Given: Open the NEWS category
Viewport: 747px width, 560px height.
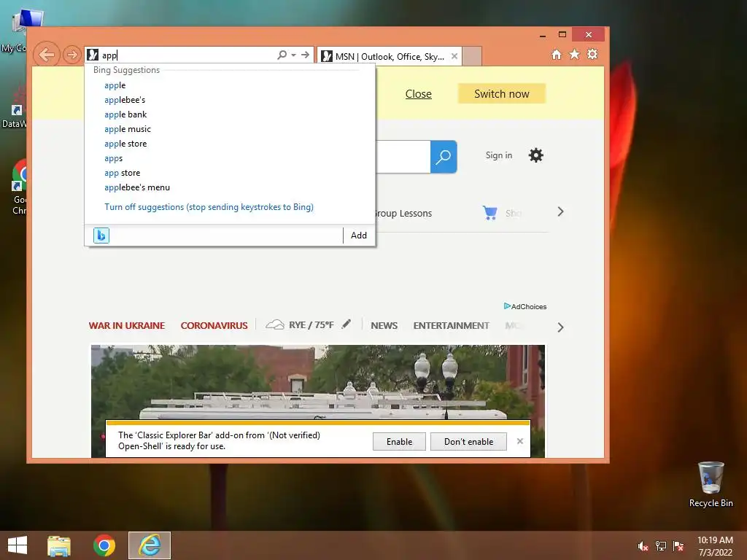Looking at the screenshot, I should (x=384, y=326).
